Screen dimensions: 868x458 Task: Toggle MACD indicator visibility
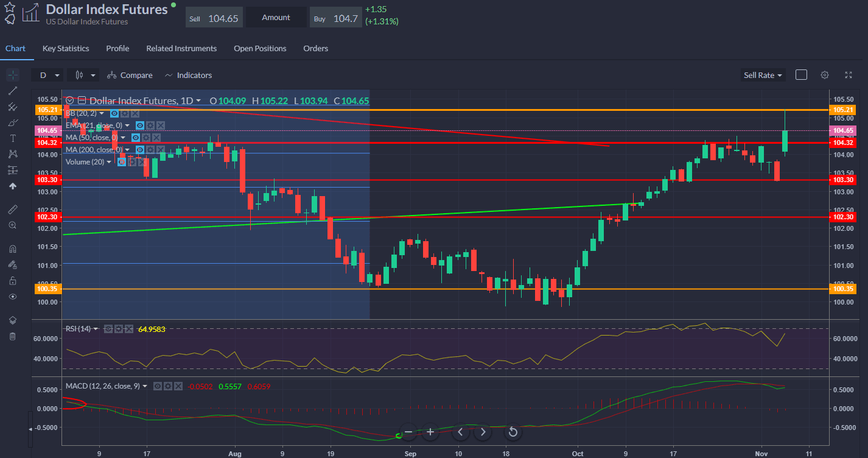click(157, 386)
